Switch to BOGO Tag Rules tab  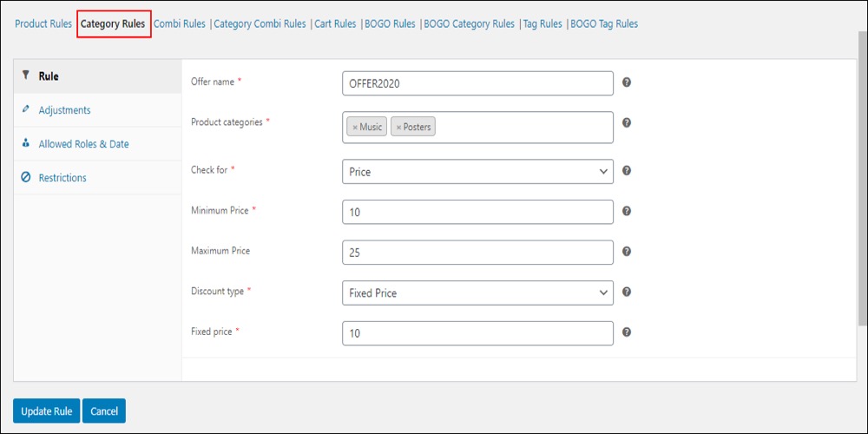coord(604,23)
